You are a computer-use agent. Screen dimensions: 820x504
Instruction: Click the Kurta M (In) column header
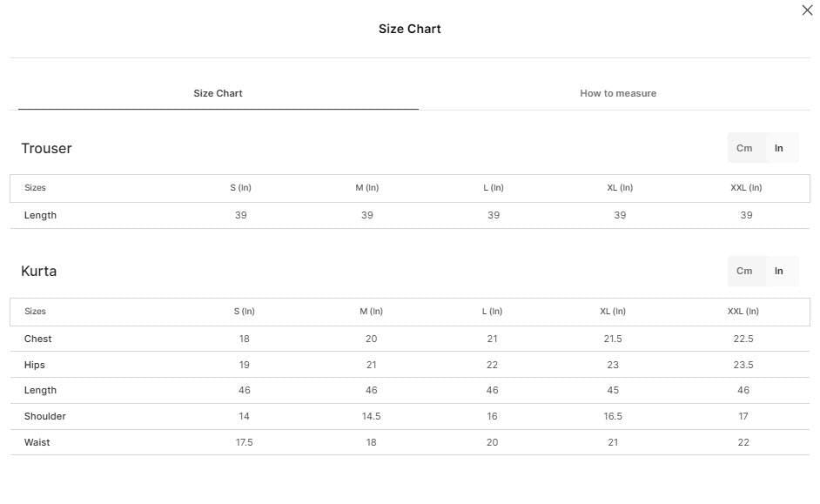point(372,311)
